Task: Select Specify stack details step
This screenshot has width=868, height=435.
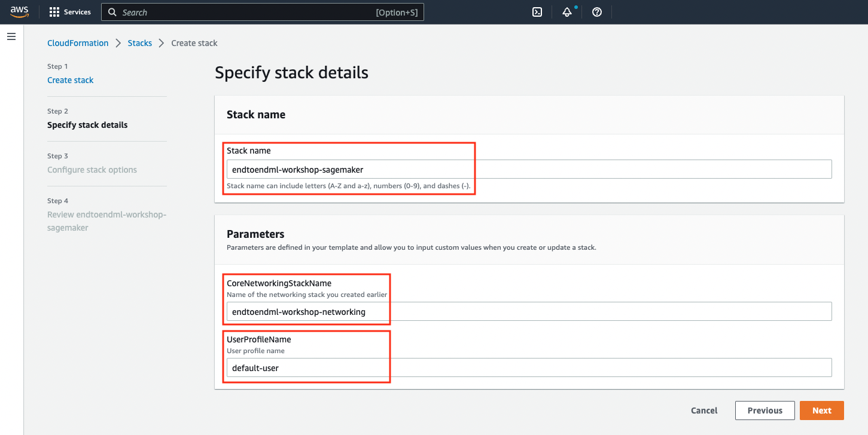Action: point(87,125)
